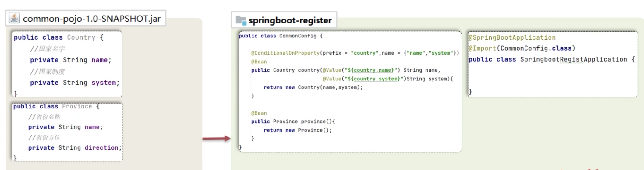The width and height of the screenshot is (644, 170).
Task: Select the springboot-register module title
Action: pyautogui.click(x=290, y=20)
